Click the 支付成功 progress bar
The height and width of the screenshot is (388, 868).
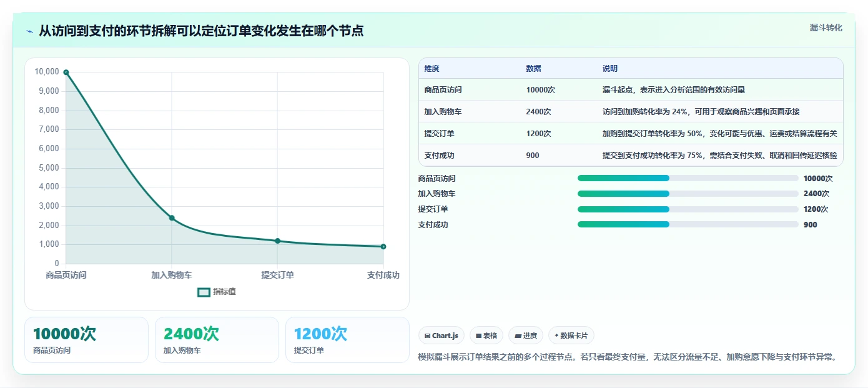coord(688,224)
